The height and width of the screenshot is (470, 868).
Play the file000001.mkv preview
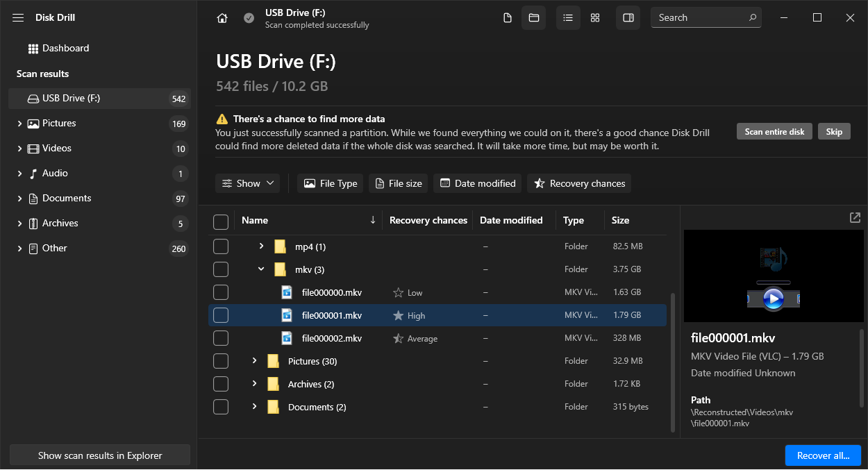click(773, 299)
